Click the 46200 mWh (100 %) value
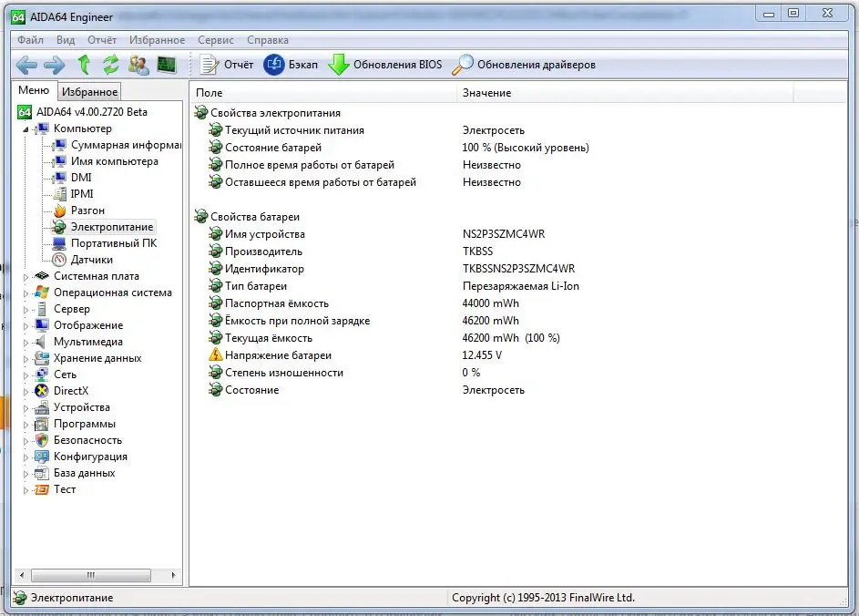This screenshot has height=616, width=859. (x=511, y=338)
